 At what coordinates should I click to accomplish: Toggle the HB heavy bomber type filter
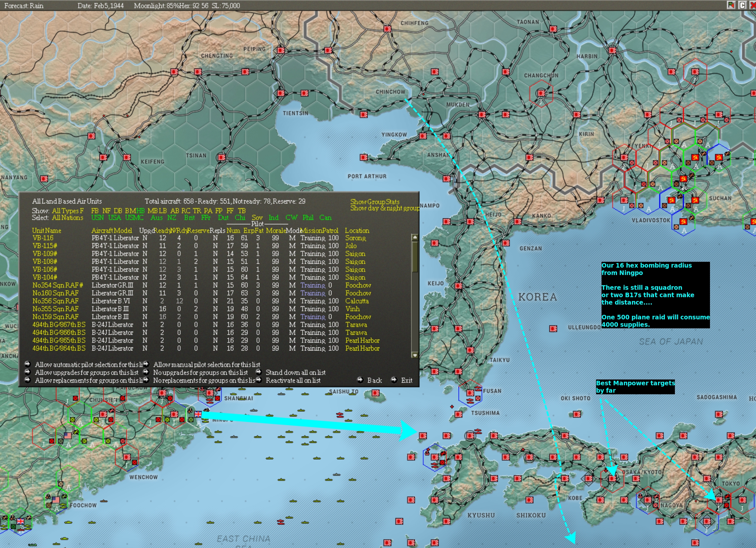pos(140,211)
